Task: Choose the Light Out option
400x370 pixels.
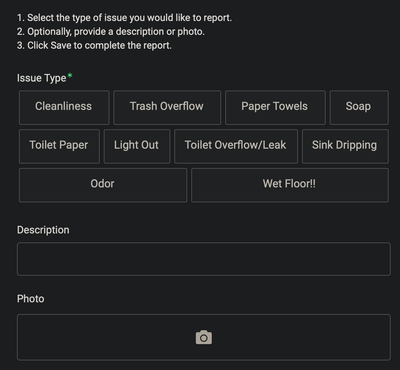Action: pos(137,146)
